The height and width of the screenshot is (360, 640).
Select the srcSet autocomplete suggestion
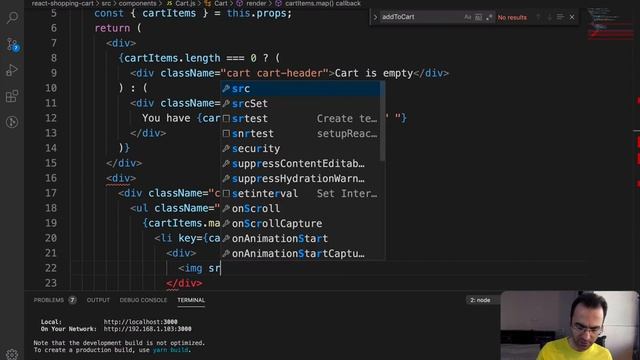tap(300, 104)
